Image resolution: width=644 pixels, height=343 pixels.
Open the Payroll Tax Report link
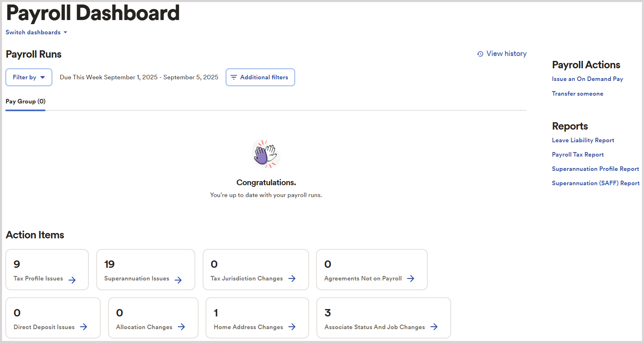(578, 155)
